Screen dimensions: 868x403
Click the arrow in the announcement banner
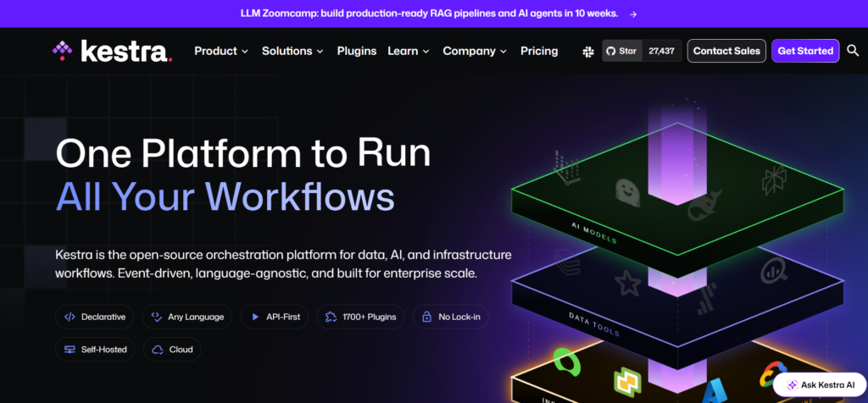(x=633, y=14)
